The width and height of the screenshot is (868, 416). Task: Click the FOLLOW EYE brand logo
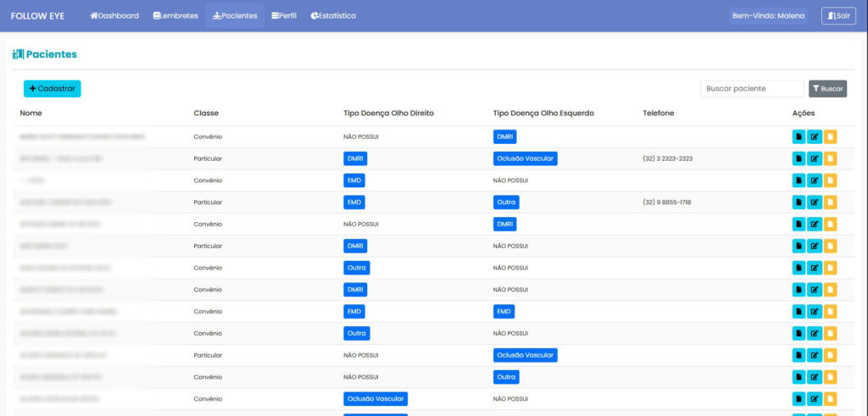37,16
